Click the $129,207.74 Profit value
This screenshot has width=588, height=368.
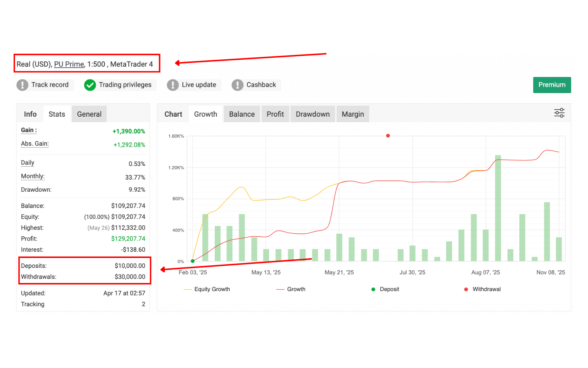tap(128, 239)
